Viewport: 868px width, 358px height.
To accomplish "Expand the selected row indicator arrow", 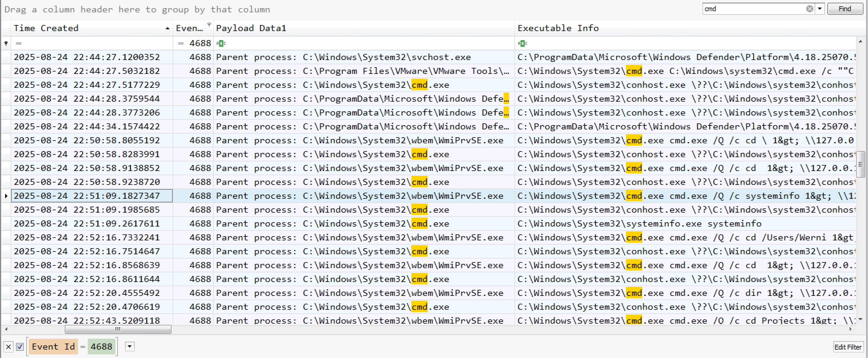I will point(6,196).
